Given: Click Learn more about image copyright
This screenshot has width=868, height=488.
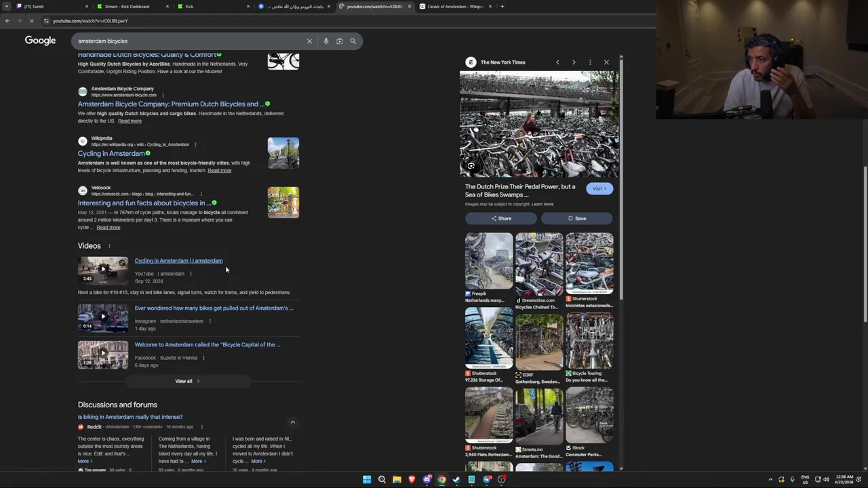Looking at the screenshot, I should [x=542, y=204].
